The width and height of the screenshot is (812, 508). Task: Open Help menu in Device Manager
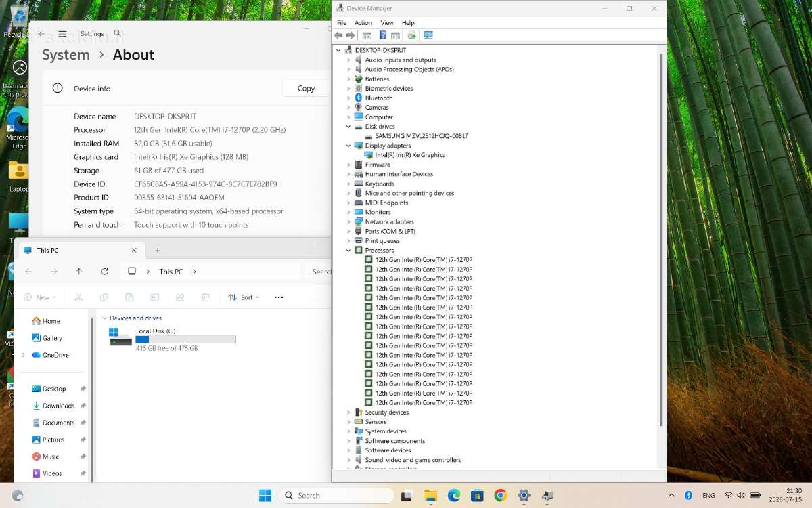tap(408, 23)
